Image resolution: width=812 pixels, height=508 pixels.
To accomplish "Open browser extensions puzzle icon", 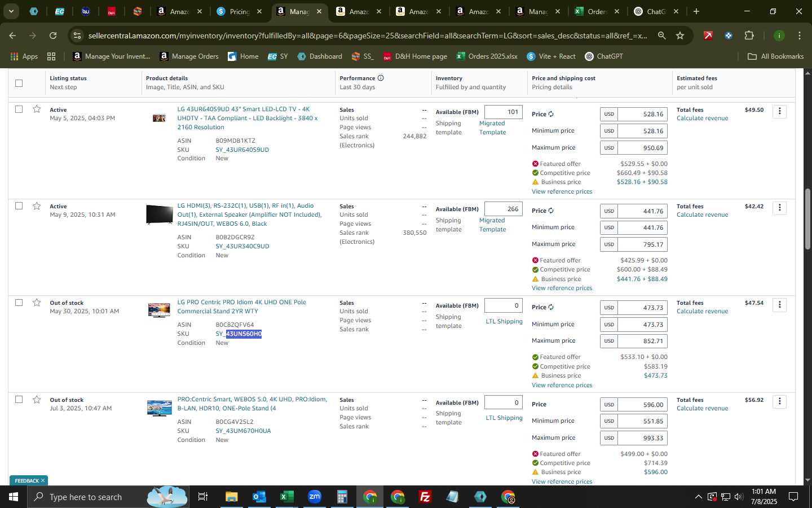I will pyautogui.click(x=749, y=36).
